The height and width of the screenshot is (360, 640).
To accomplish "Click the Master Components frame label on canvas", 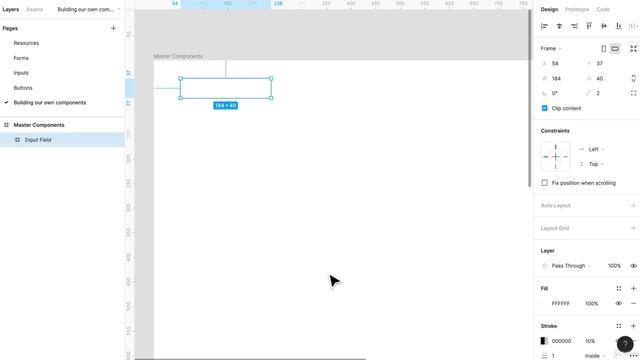I will [x=178, y=56].
